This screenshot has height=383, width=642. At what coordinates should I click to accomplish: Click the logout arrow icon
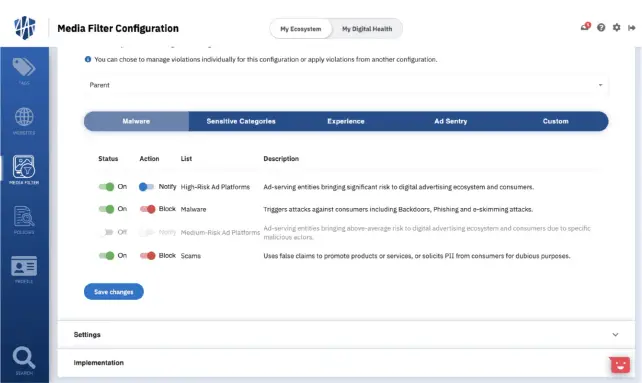tap(632, 27)
